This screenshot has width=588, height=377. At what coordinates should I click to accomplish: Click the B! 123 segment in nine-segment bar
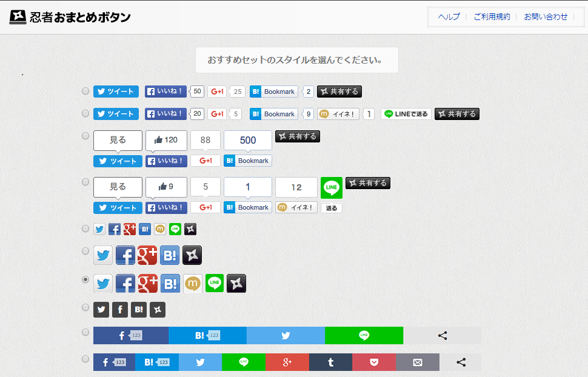coord(157,362)
